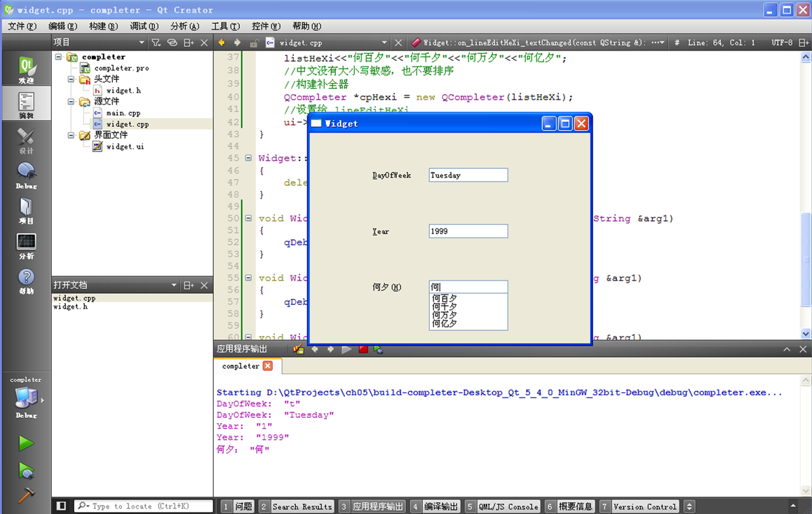Open the 项目 view dropdown
This screenshot has width=812, height=514.
tap(142, 43)
